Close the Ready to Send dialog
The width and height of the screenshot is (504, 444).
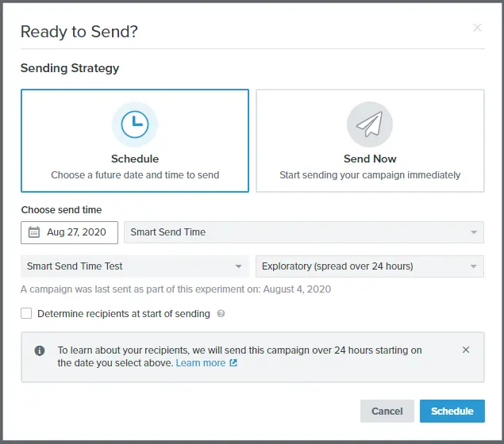pos(477,28)
